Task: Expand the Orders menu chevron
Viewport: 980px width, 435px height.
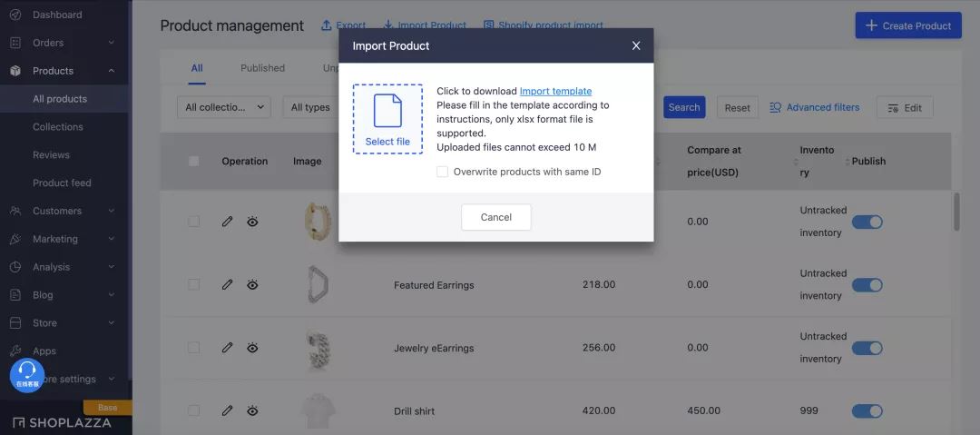Action: 112,43
